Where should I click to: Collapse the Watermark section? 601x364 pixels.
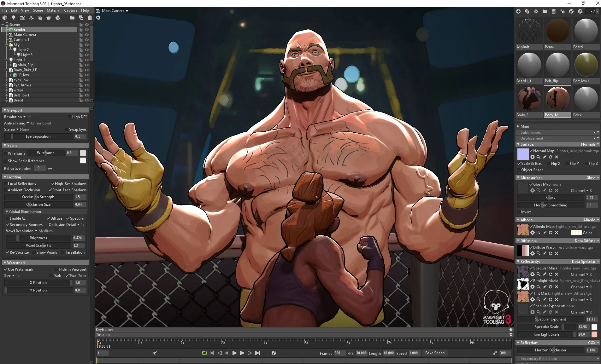pos(5,263)
